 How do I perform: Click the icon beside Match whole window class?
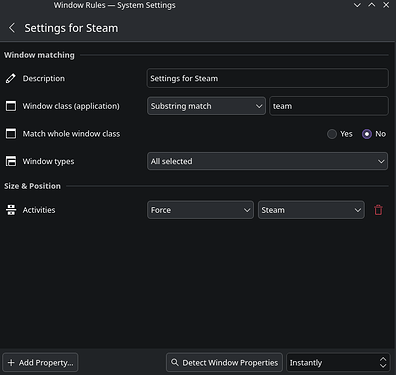point(11,134)
